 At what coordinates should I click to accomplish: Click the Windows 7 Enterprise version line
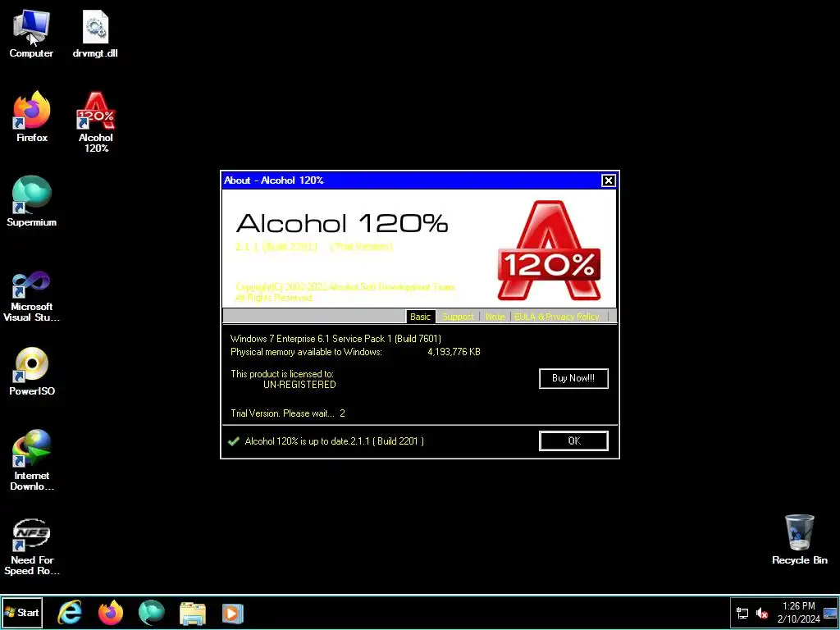[x=336, y=339]
